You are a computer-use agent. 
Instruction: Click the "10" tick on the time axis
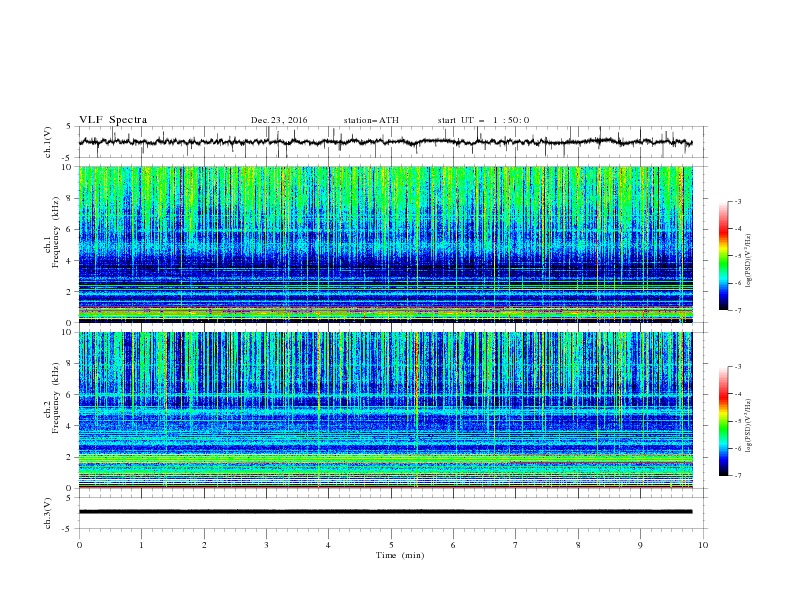pos(703,545)
